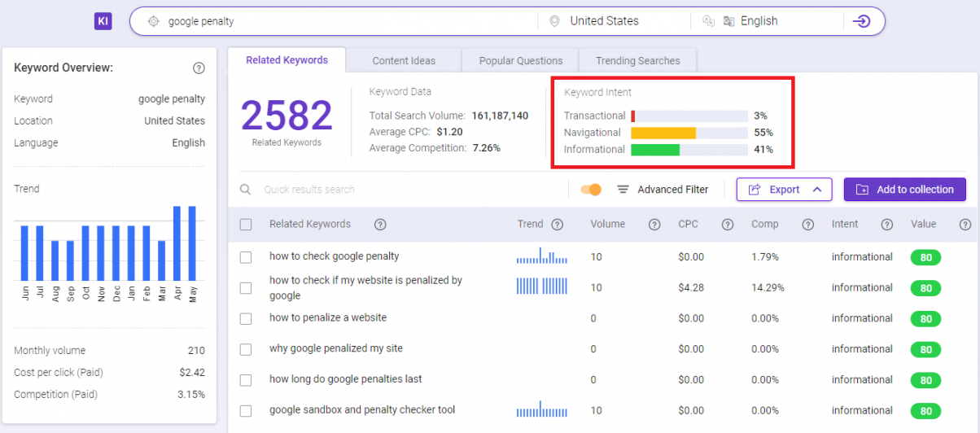Check the 'how to check google penalty' row
Screen dimensions: 980x433
[246, 257]
